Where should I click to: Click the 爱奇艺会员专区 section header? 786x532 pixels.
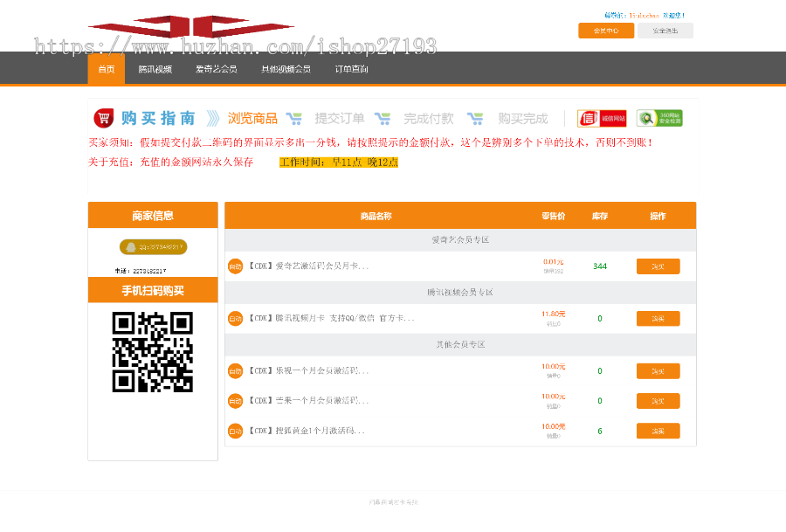coord(460,240)
